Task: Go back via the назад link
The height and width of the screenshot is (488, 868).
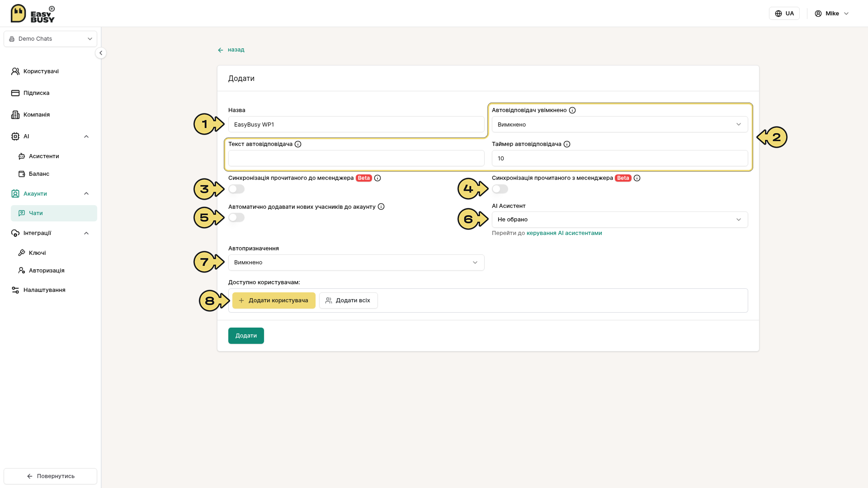Action: tap(231, 50)
